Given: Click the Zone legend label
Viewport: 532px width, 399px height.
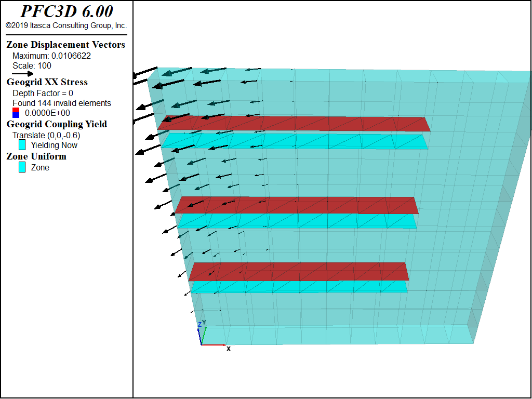Looking at the screenshot, I should coord(40,168).
